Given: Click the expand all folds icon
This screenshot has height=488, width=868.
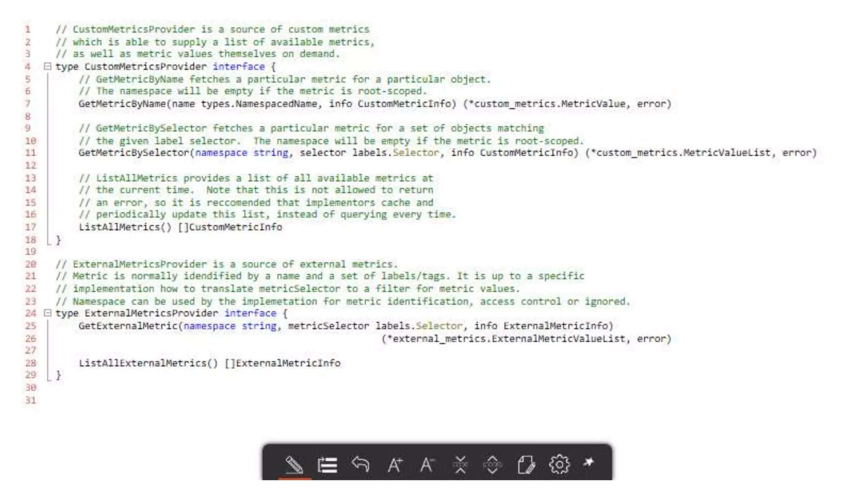Looking at the screenshot, I should (492, 465).
